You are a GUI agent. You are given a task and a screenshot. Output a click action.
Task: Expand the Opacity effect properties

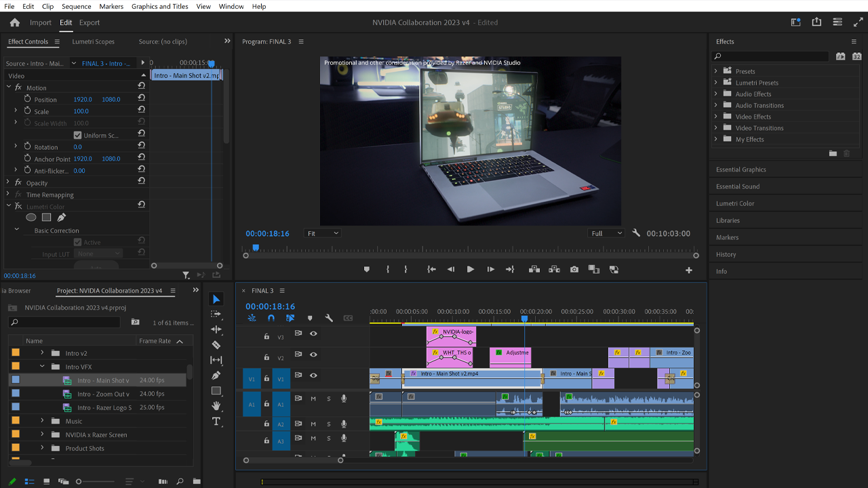pyautogui.click(x=8, y=182)
